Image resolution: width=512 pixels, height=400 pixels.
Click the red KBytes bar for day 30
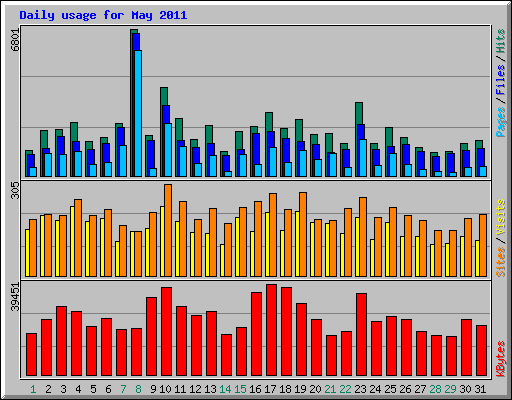pyautogui.click(x=466, y=348)
